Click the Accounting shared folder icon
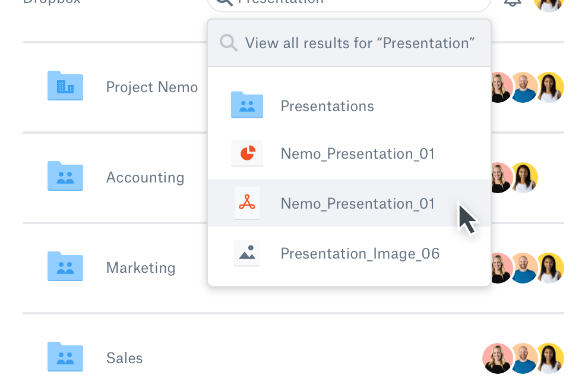588x381 pixels. tap(65, 176)
